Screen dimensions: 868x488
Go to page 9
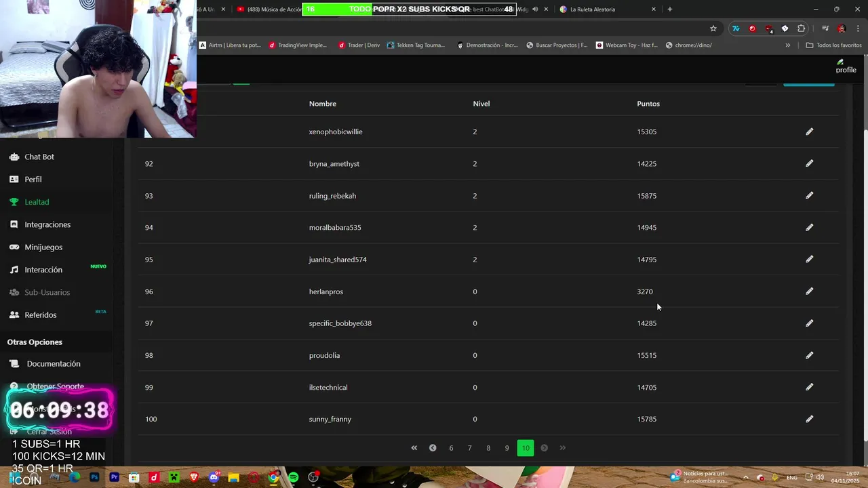507,448
